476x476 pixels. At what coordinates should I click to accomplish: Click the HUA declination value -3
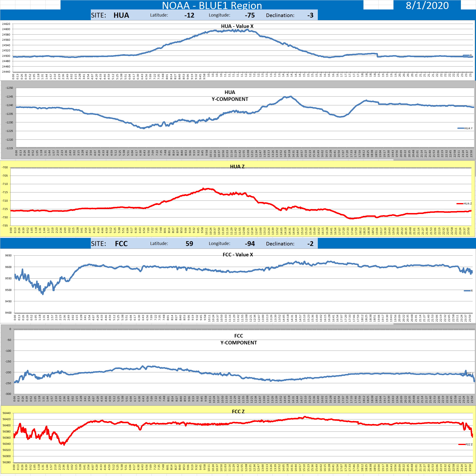(x=310, y=15)
